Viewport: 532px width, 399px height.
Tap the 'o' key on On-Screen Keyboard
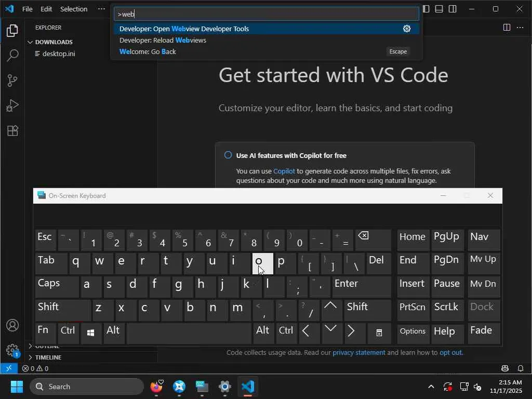tap(262, 263)
